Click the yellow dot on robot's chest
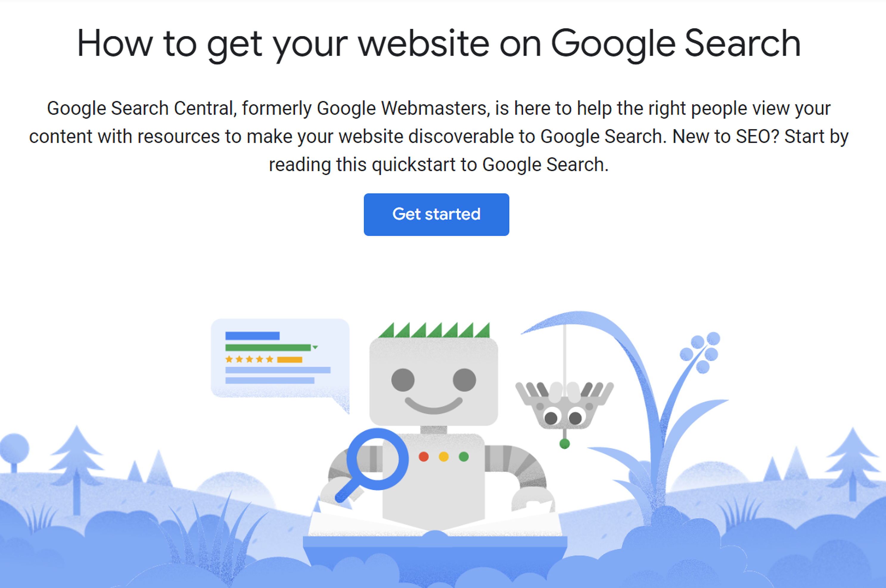Screen dimensions: 886x588 click(x=444, y=457)
